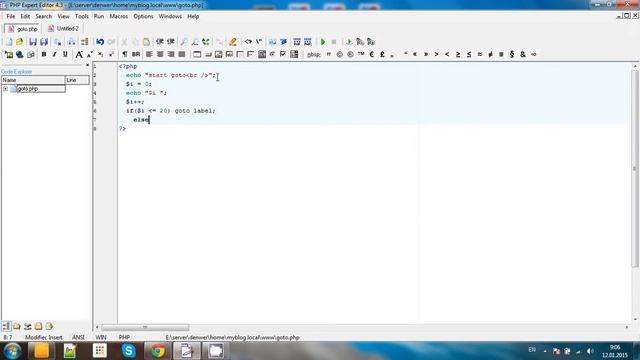
Task: Click the increase font size A icon
Action: [x=79, y=54]
